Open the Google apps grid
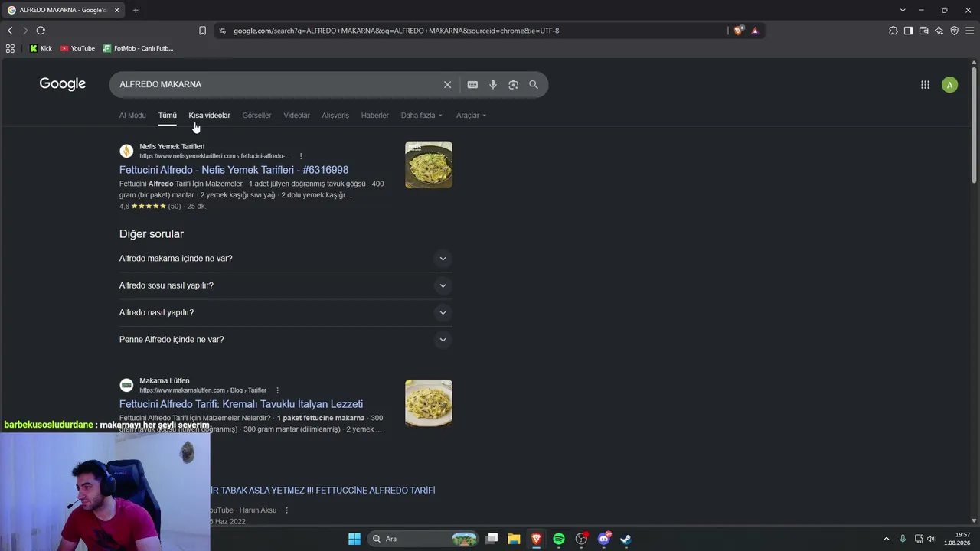Image resolution: width=980 pixels, height=551 pixels. click(x=925, y=85)
